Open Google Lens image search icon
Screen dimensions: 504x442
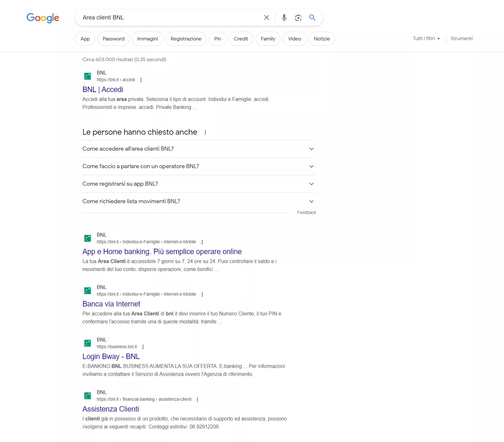click(x=298, y=18)
